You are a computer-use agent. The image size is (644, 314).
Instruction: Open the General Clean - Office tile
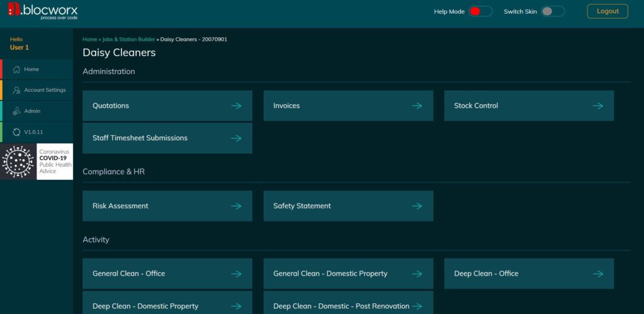click(x=167, y=274)
